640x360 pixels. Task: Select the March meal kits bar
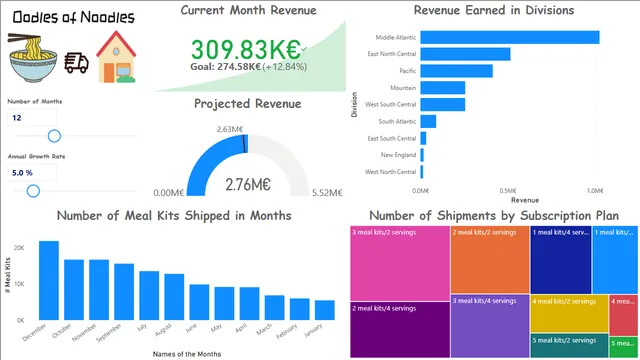275,308
